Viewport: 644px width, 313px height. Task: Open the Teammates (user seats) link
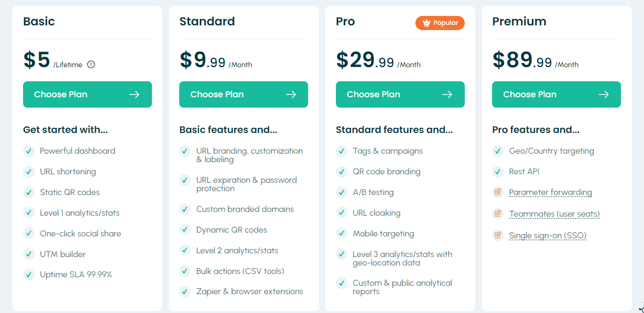[x=554, y=213]
